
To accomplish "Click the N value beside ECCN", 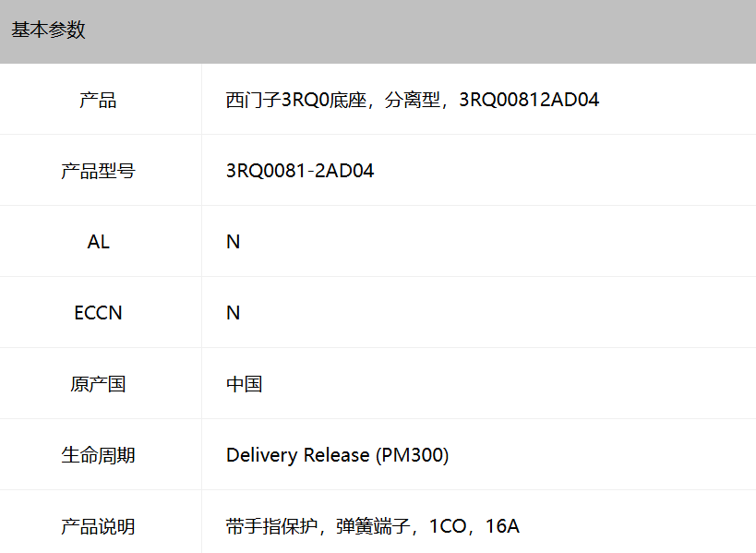I will 233,313.
